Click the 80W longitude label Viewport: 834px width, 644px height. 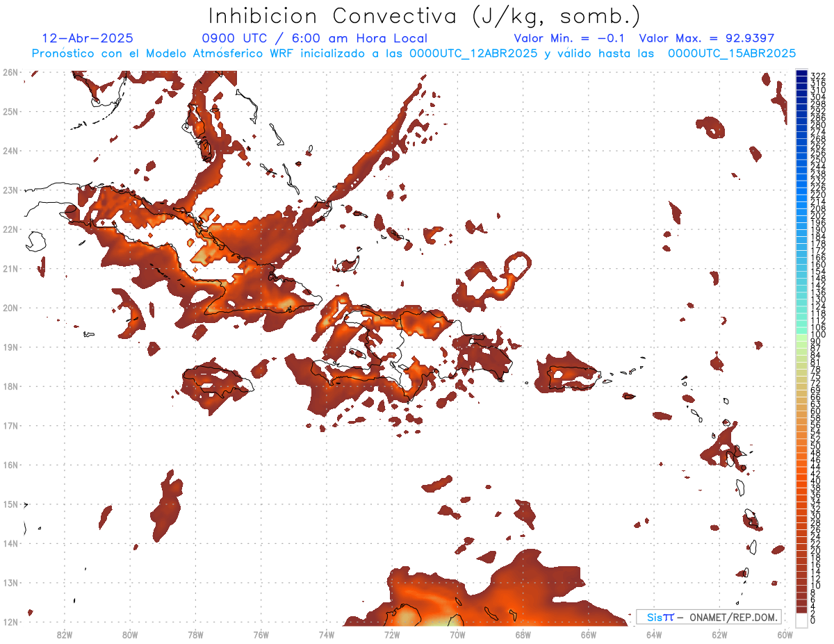(130, 634)
